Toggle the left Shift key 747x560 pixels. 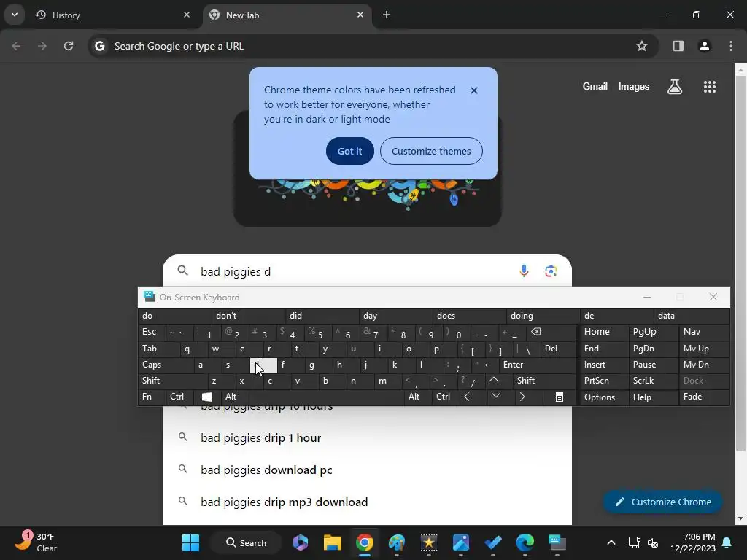[x=172, y=381]
